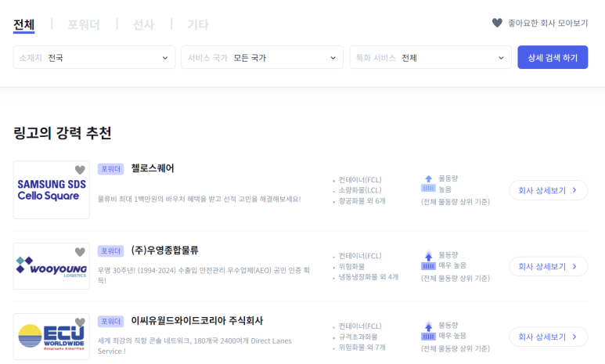Like 우영종합물류 with the heart icon
The image size is (605, 364).
(x=80, y=252)
